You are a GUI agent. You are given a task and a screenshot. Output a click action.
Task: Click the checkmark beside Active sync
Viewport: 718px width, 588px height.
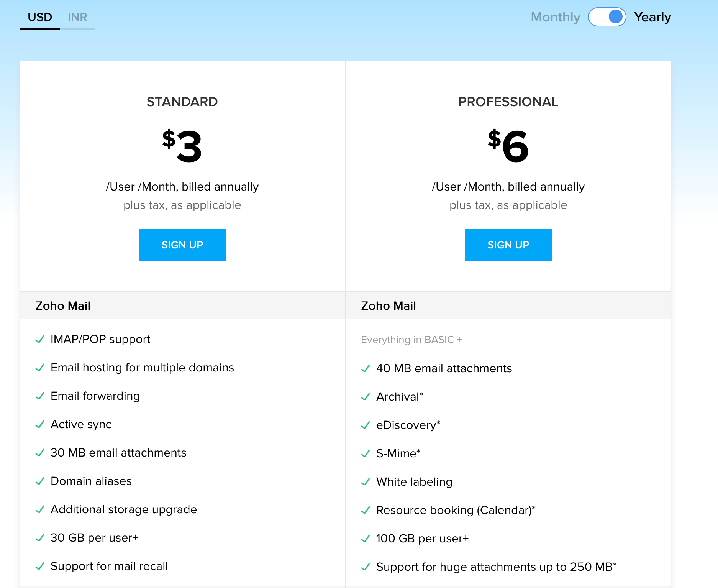[x=40, y=424]
